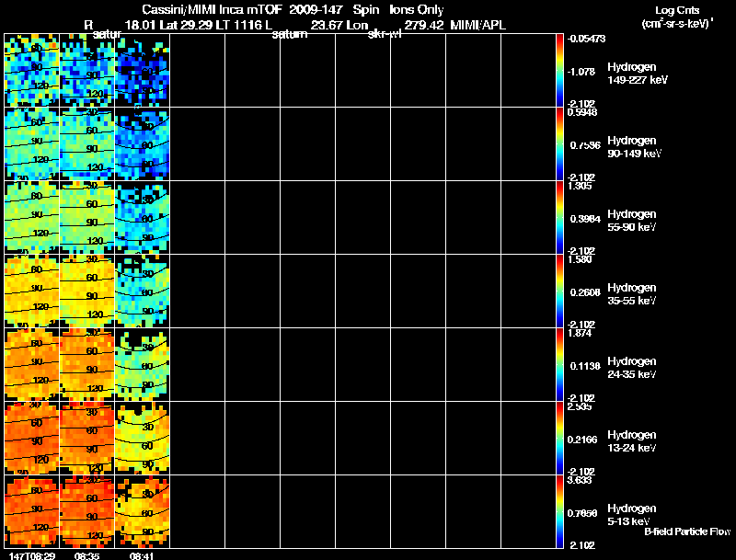Open the 90-149 keV panel at 08:35

pos(86,144)
